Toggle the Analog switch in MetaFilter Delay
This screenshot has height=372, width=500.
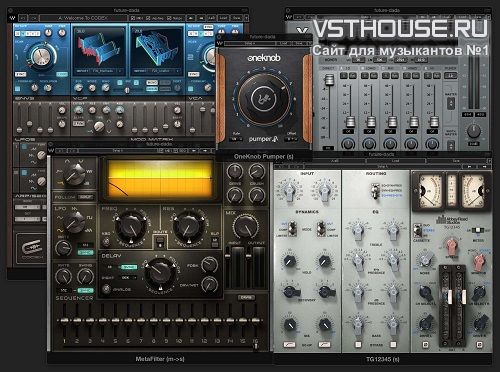point(106,289)
